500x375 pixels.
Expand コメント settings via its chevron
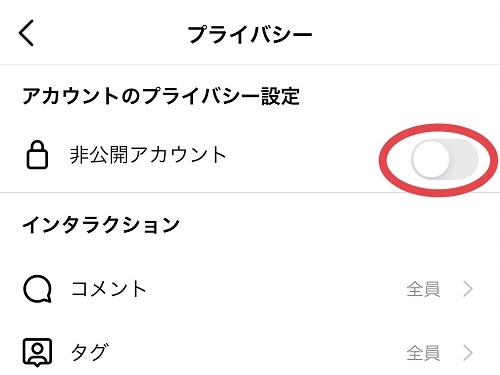[x=468, y=289]
